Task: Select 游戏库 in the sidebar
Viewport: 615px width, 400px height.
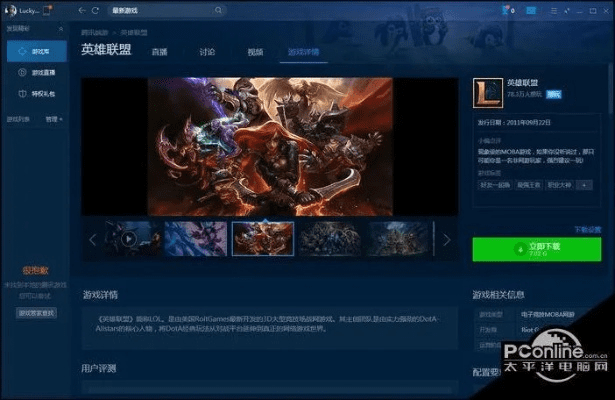Action: pyautogui.click(x=36, y=51)
